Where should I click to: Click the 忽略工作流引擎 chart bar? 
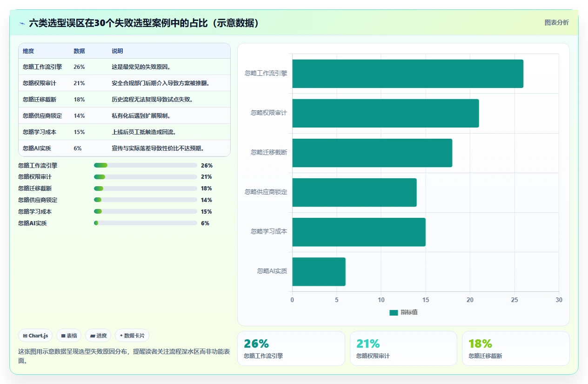408,74
